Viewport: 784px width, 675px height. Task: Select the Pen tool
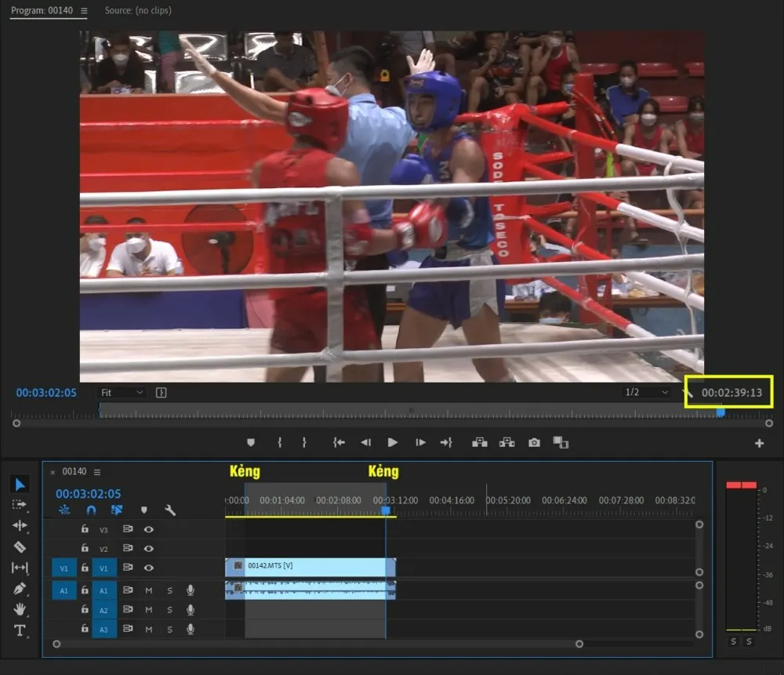(20, 589)
